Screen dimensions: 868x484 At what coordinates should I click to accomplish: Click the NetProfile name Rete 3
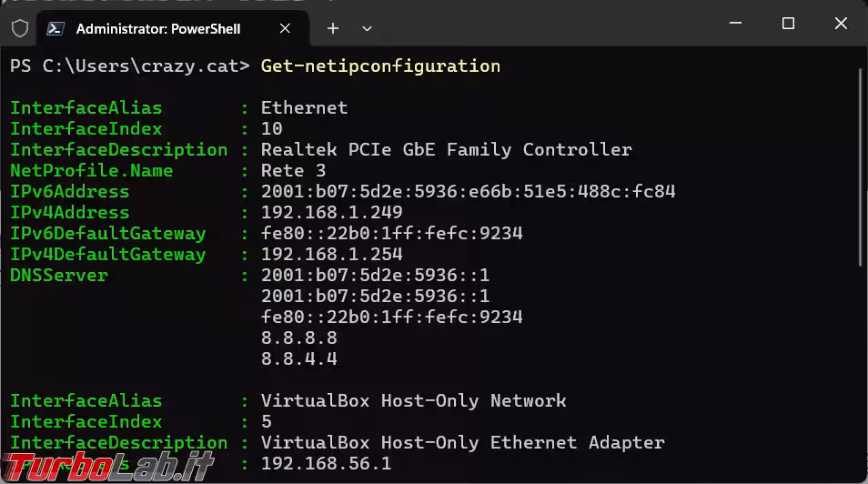click(x=293, y=170)
